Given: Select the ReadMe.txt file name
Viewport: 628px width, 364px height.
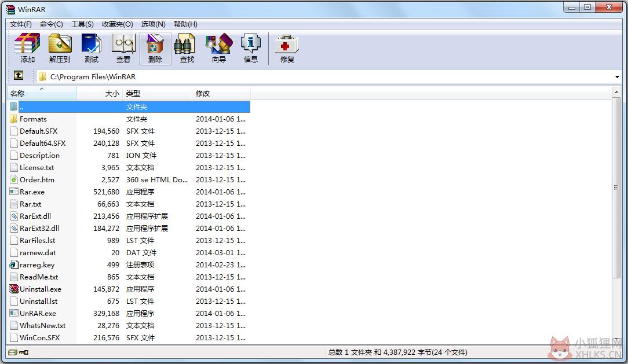Looking at the screenshot, I should (x=39, y=277).
